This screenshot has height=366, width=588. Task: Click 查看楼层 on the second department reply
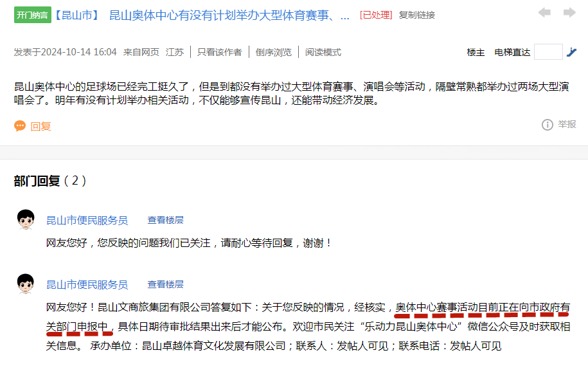165,284
